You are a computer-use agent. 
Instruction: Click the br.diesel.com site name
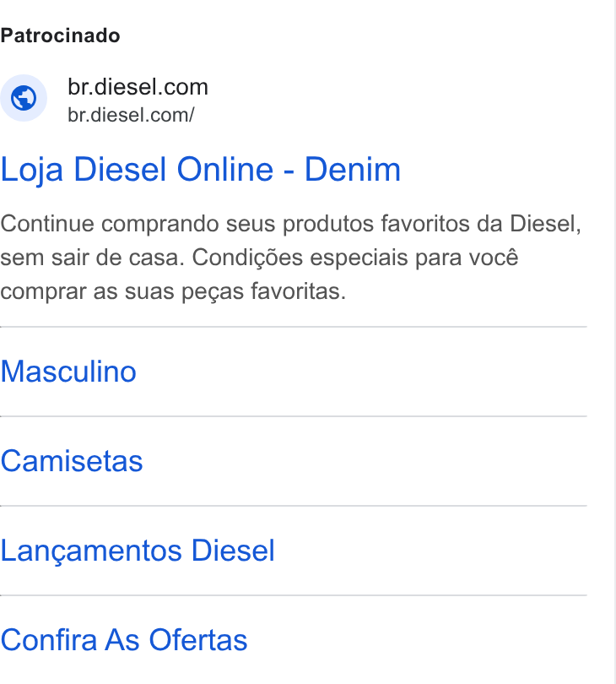pyautogui.click(x=138, y=87)
